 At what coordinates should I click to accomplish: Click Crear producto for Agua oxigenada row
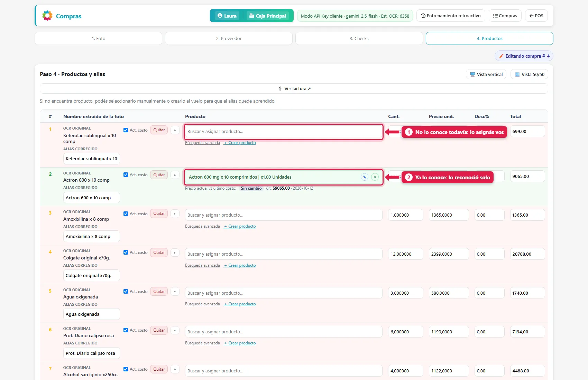point(240,304)
